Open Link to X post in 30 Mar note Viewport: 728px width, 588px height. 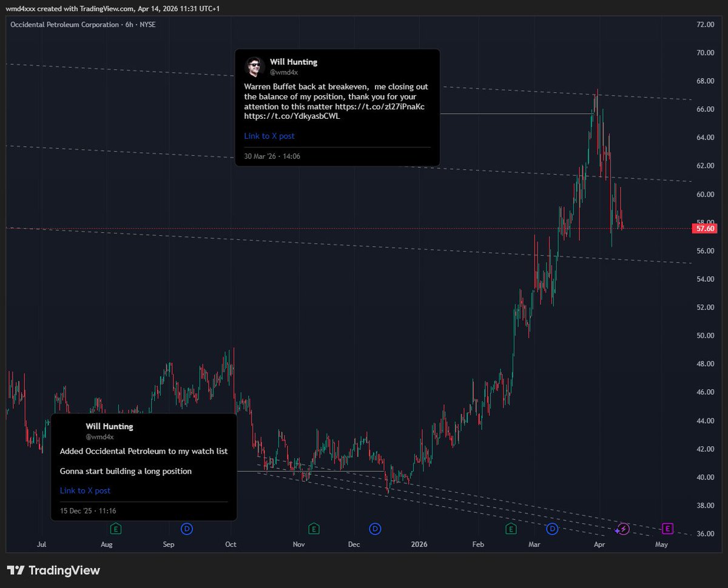click(x=269, y=136)
